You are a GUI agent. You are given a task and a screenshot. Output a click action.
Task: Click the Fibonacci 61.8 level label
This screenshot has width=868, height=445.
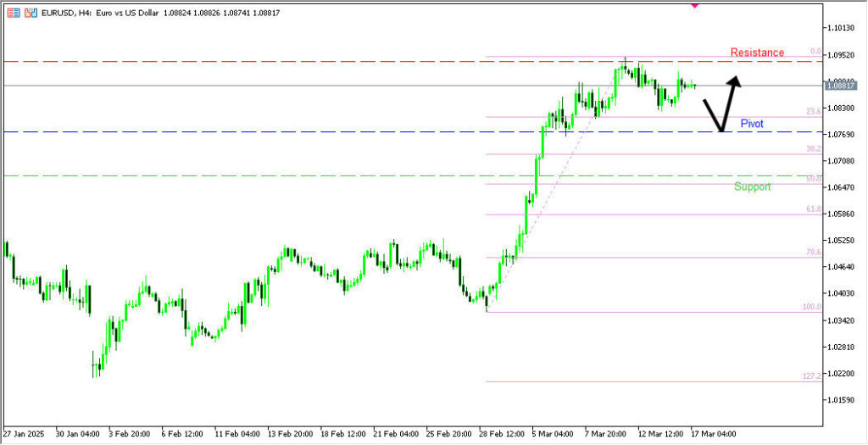813,209
